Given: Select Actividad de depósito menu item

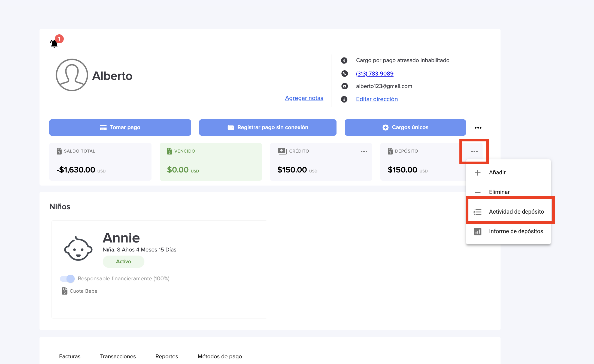Looking at the screenshot, I should (x=516, y=212).
